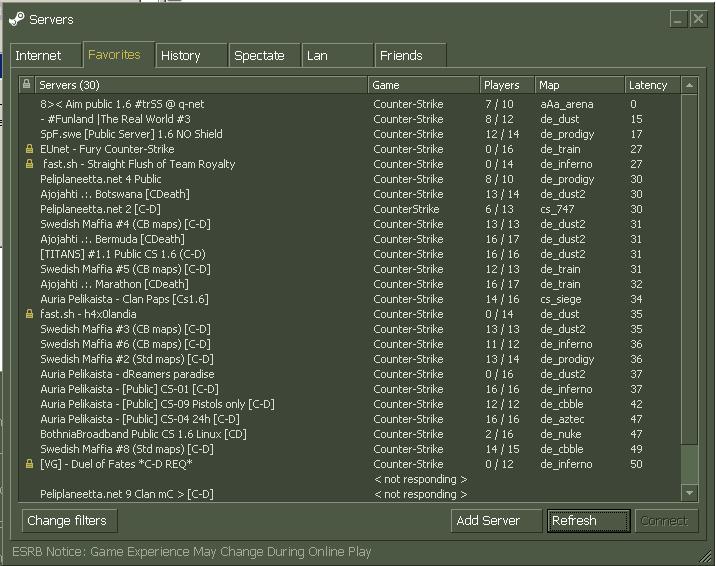Click the cs_siege map cell
This screenshot has height=566, width=716.
click(x=561, y=300)
